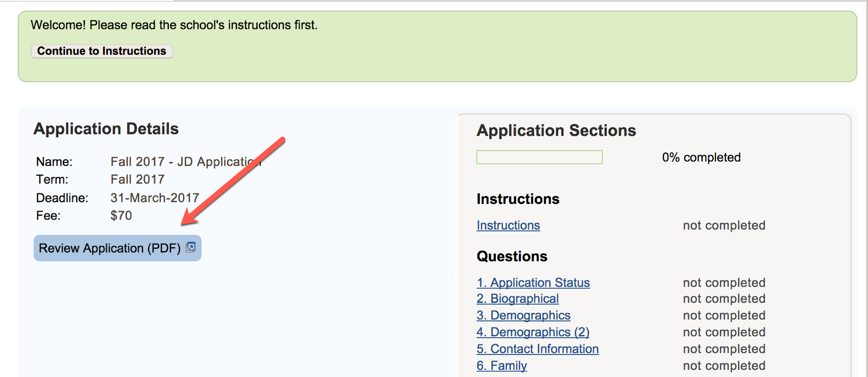Click the welcome instructions banner
Screen dimensions: 868x377
click(x=174, y=25)
